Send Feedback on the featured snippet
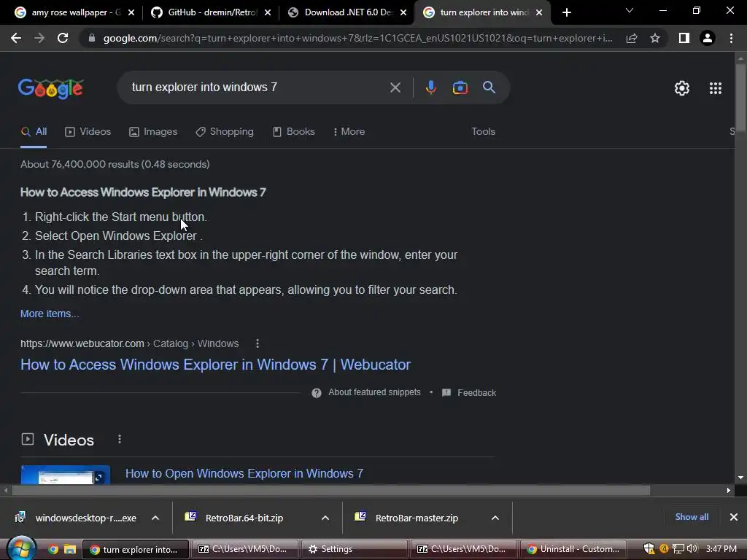Image resolution: width=747 pixels, height=560 pixels. pos(470,393)
